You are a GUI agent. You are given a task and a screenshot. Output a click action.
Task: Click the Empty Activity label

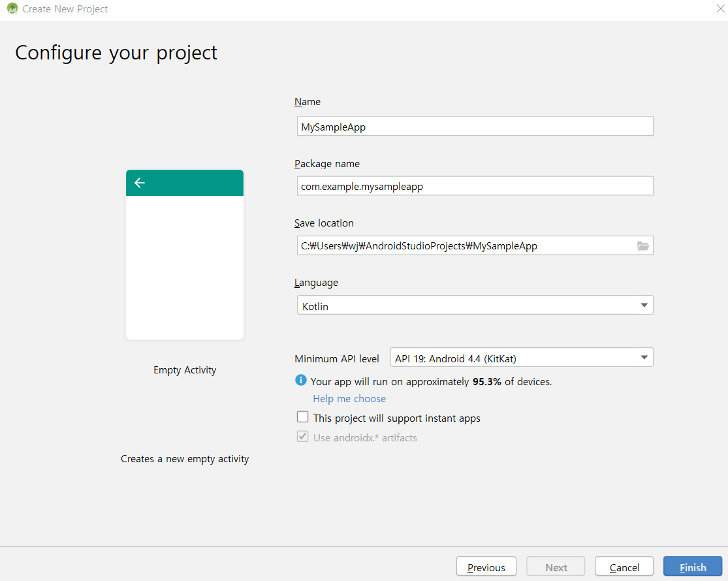(x=185, y=370)
